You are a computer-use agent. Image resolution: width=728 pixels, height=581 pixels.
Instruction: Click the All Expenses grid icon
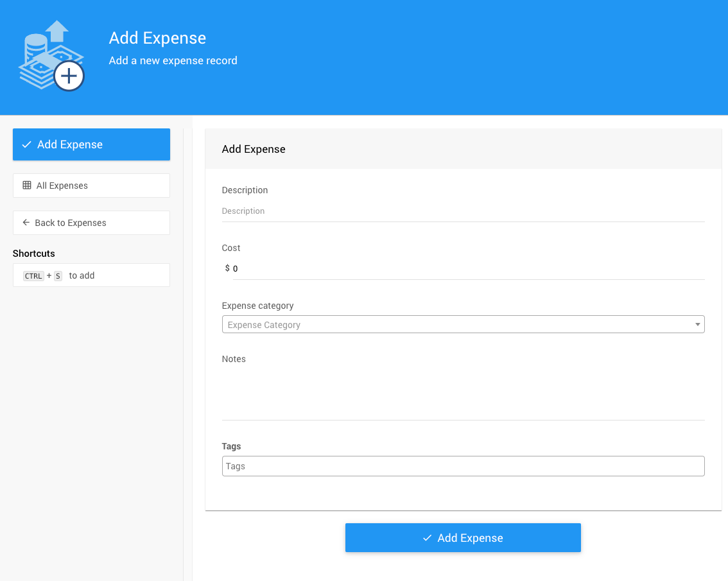pyautogui.click(x=27, y=186)
